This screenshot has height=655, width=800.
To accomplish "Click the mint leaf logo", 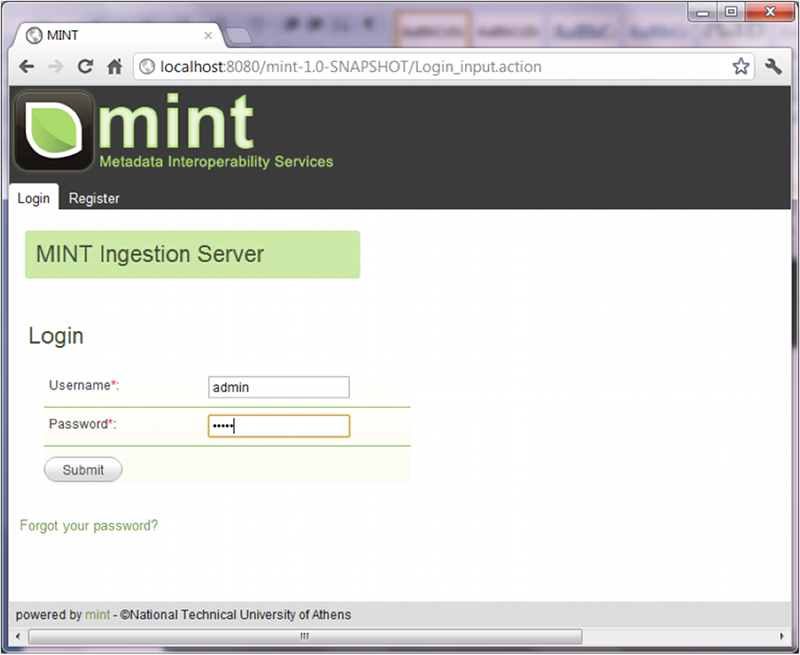I will [x=54, y=131].
